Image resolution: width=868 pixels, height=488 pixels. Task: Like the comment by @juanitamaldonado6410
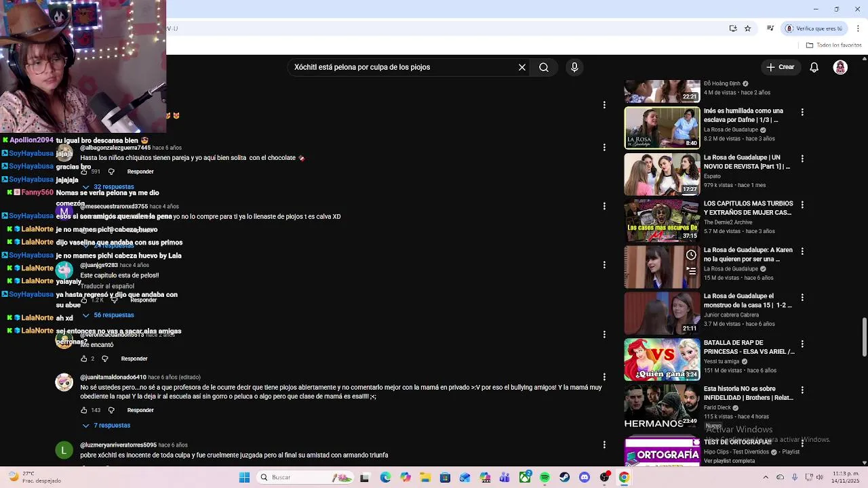click(84, 410)
